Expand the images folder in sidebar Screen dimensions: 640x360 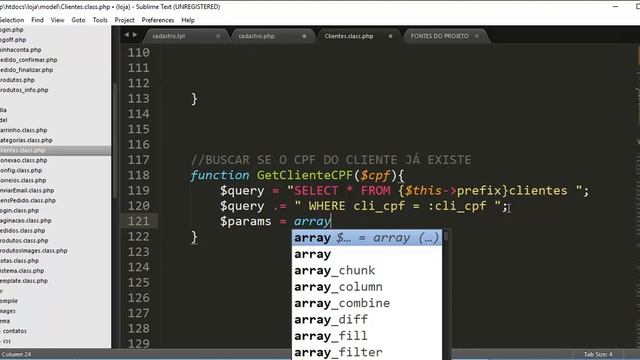(8, 311)
